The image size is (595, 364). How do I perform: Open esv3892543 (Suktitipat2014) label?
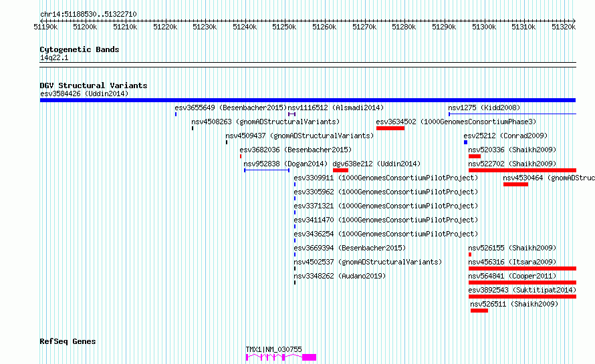click(522, 290)
